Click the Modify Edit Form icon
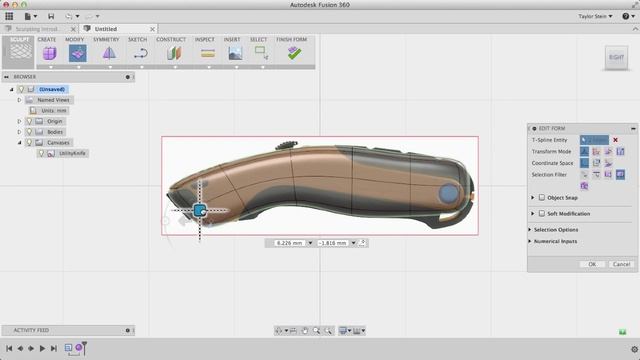Viewport: 640px width, 360px height. click(78, 53)
